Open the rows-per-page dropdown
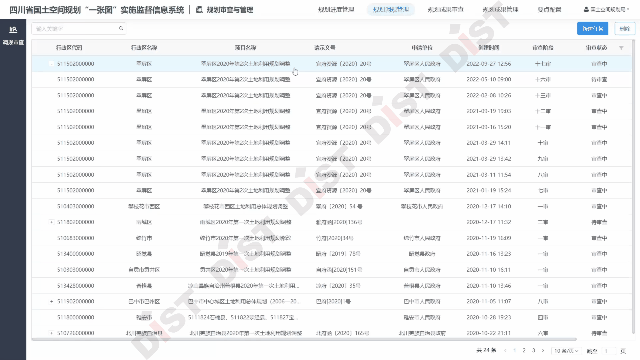 pyautogui.click(x=566, y=351)
